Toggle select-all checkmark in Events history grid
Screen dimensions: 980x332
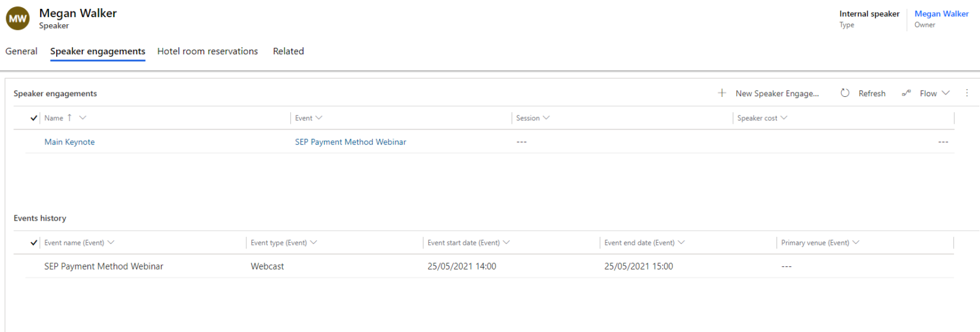tap(34, 243)
